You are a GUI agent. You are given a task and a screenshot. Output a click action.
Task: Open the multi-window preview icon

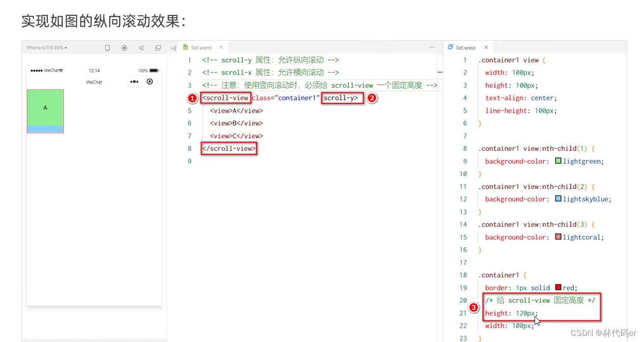pyautogui.click(x=158, y=47)
